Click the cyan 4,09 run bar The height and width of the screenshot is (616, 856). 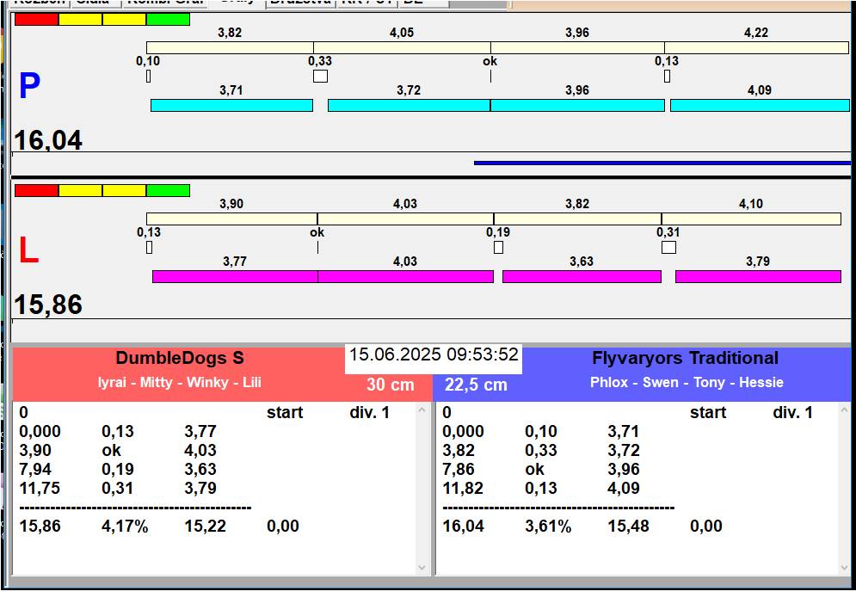tap(759, 105)
